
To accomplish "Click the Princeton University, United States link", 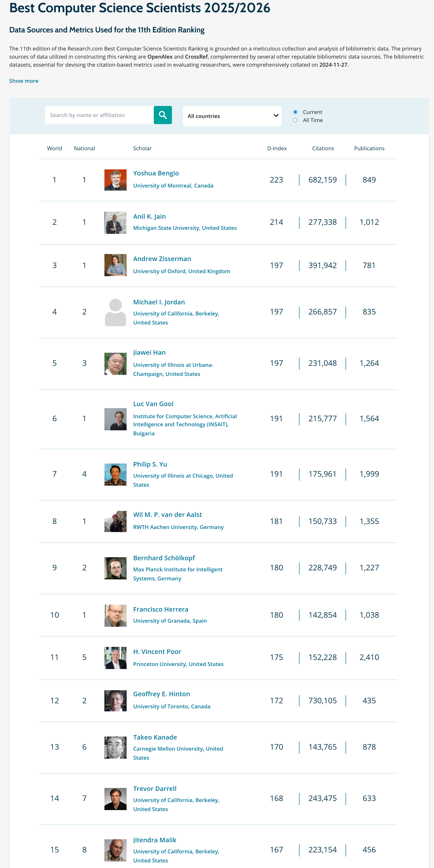I will tap(178, 664).
